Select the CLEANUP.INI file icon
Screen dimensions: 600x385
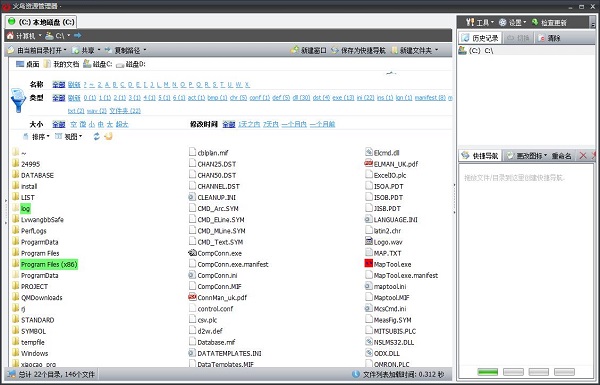[192, 197]
